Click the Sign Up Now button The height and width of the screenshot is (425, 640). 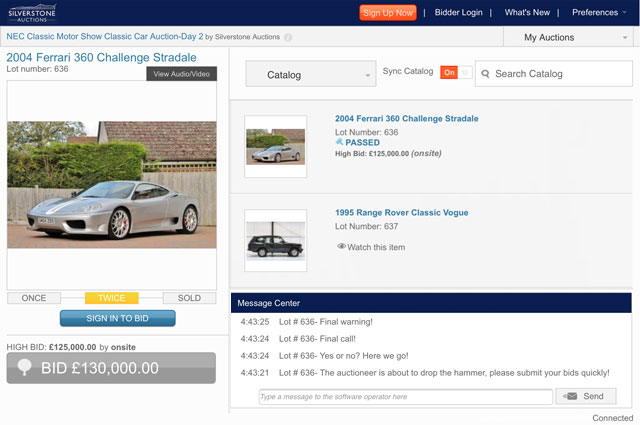388,13
